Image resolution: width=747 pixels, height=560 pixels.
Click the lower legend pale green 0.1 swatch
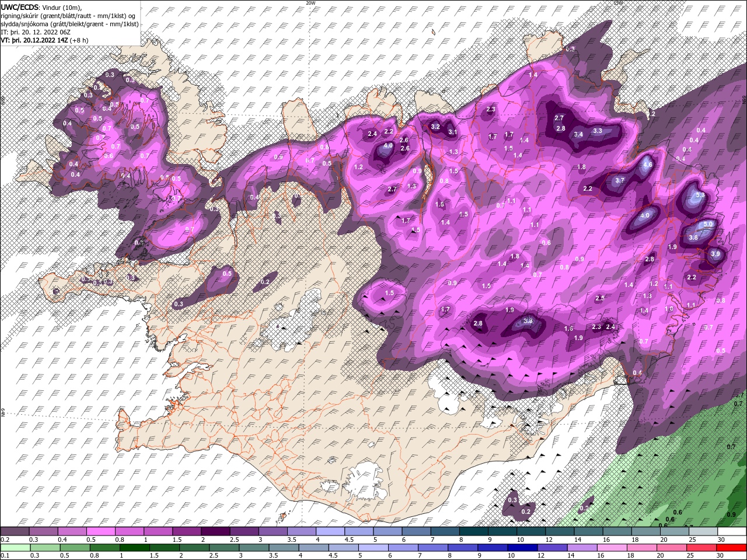[x=15, y=548]
